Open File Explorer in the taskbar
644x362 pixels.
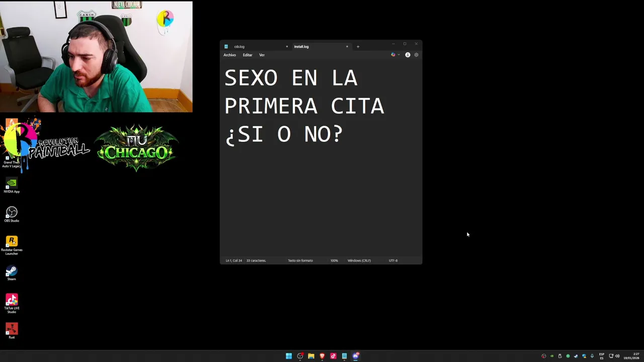[311, 356]
